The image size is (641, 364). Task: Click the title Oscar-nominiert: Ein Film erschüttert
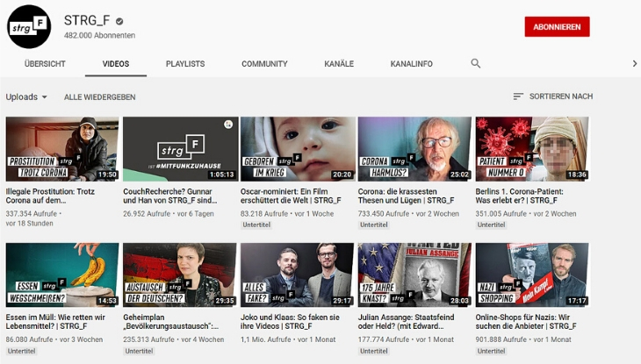[x=291, y=196]
